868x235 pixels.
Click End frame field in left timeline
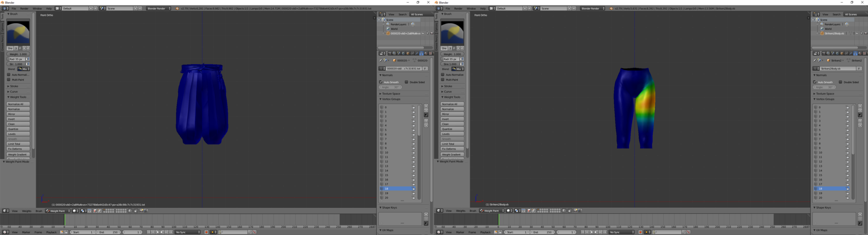point(108,232)
